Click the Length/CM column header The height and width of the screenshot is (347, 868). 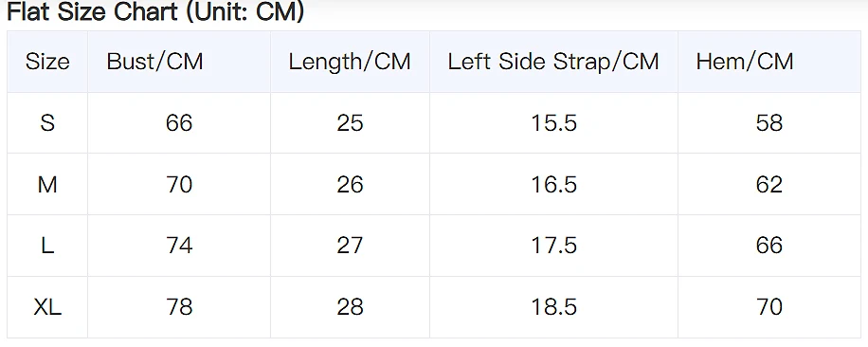point(350,62)
